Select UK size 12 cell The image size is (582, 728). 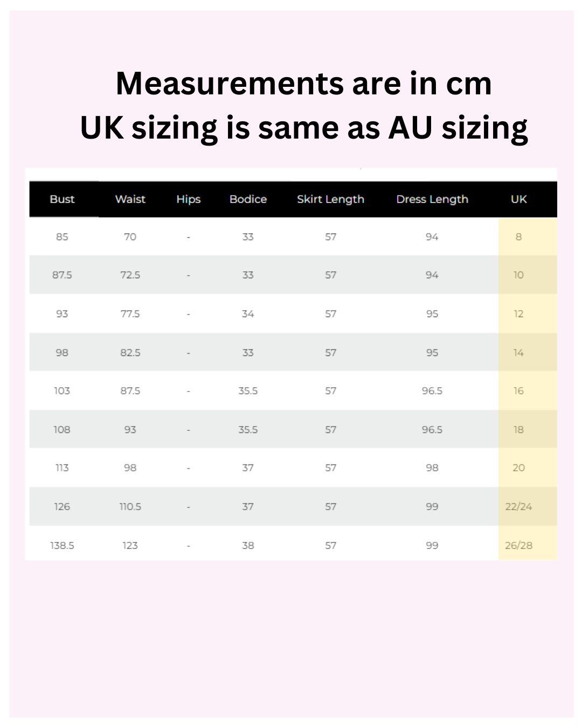518,314
